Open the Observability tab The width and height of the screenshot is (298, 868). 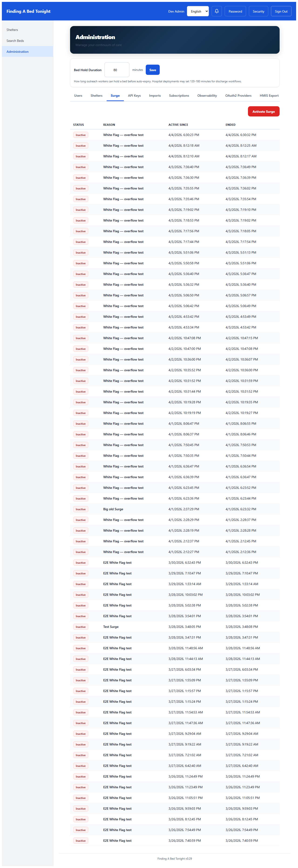tap(207, 96)
